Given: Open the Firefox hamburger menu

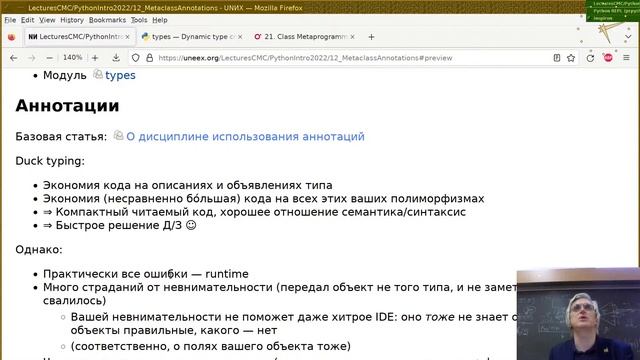Looking at the screenshot, I should pyautogui.click(x=627, y=58).
